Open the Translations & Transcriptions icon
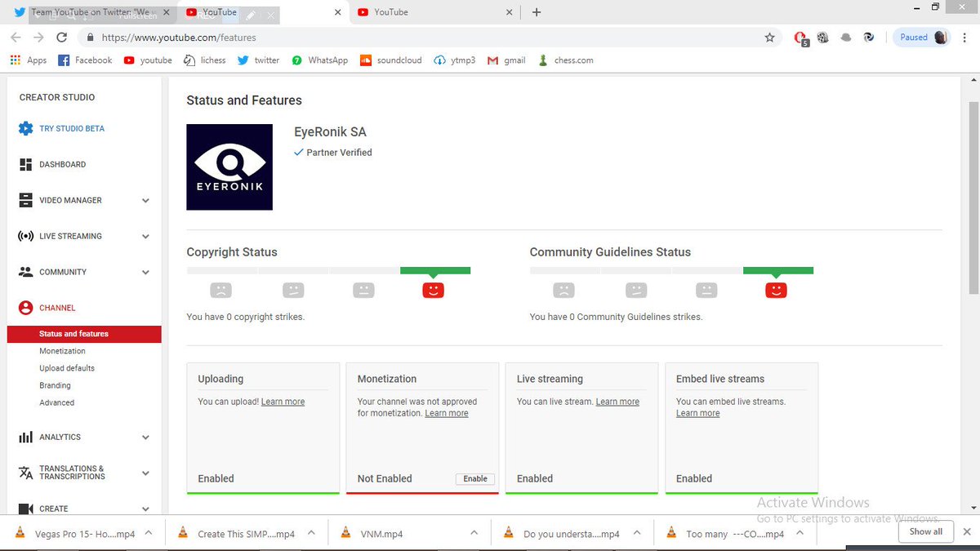The width and height of the screenshot is (980, 551). pos(25,473)
